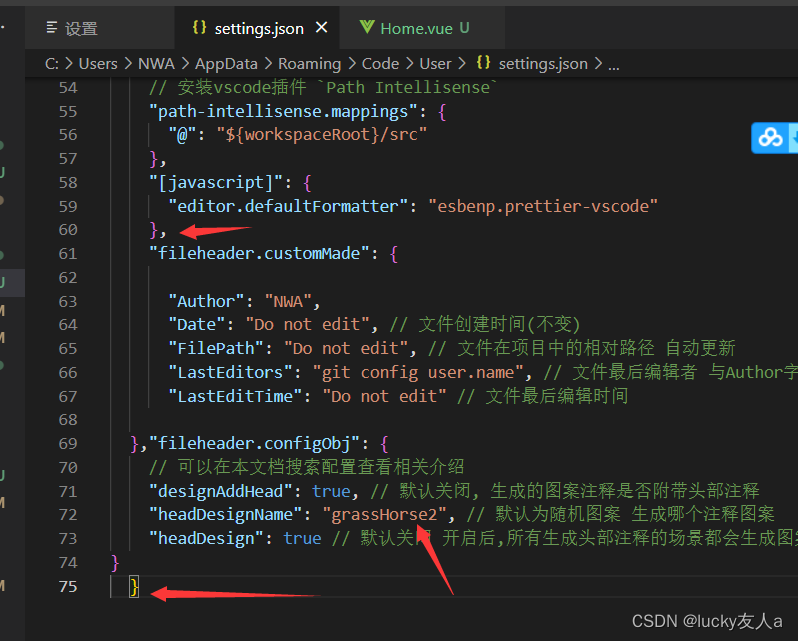Click the blue cloud upload widget icon
798x641 pixels.
771,137
